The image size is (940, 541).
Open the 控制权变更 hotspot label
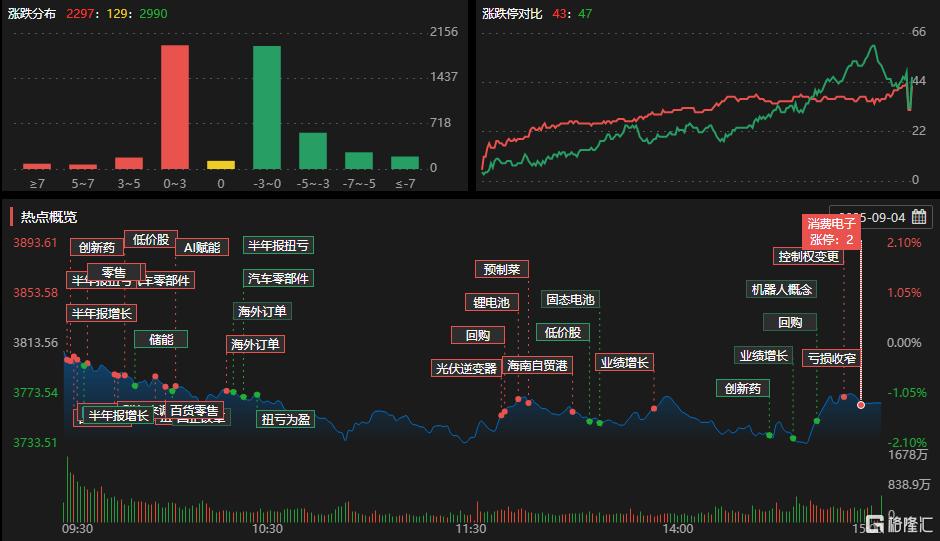point(808,257)
